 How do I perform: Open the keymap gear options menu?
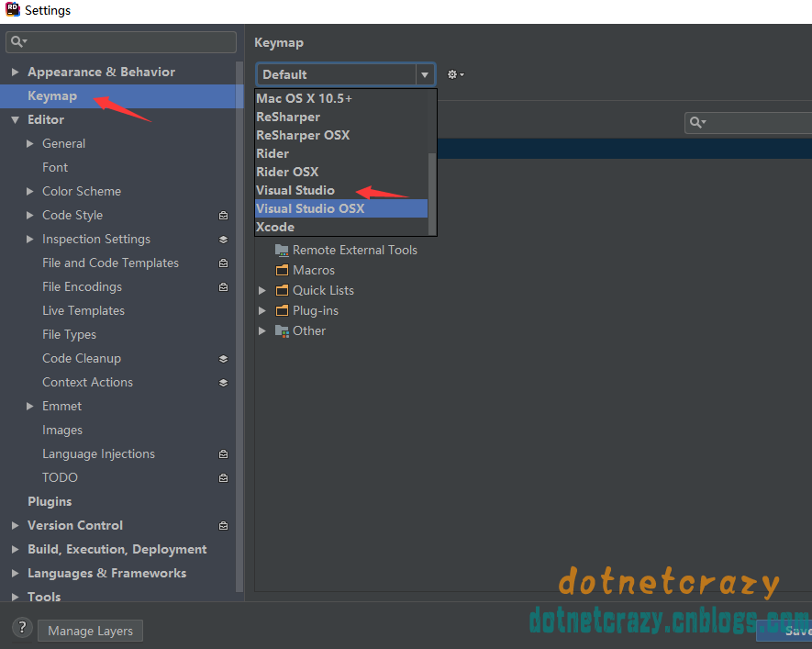coord(455,74)
